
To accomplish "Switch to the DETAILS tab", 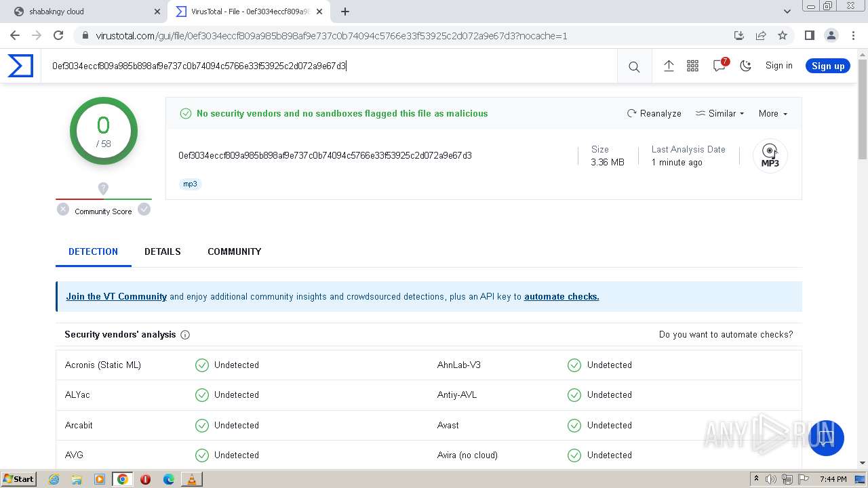I will coord(163,251).
